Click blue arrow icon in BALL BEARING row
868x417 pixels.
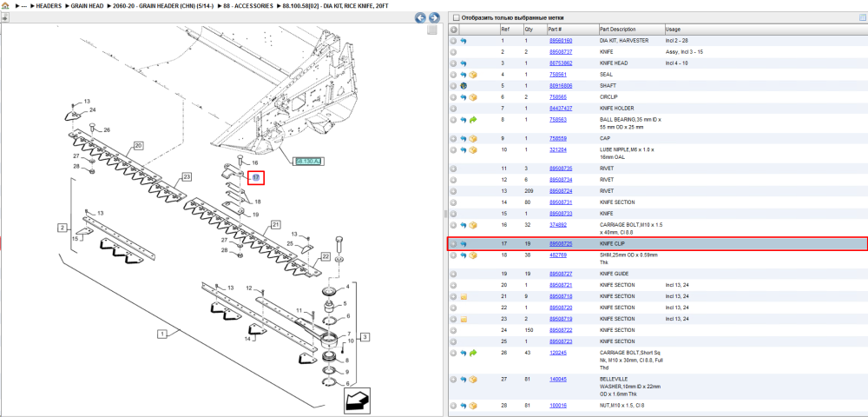click(x=464, y=120)
